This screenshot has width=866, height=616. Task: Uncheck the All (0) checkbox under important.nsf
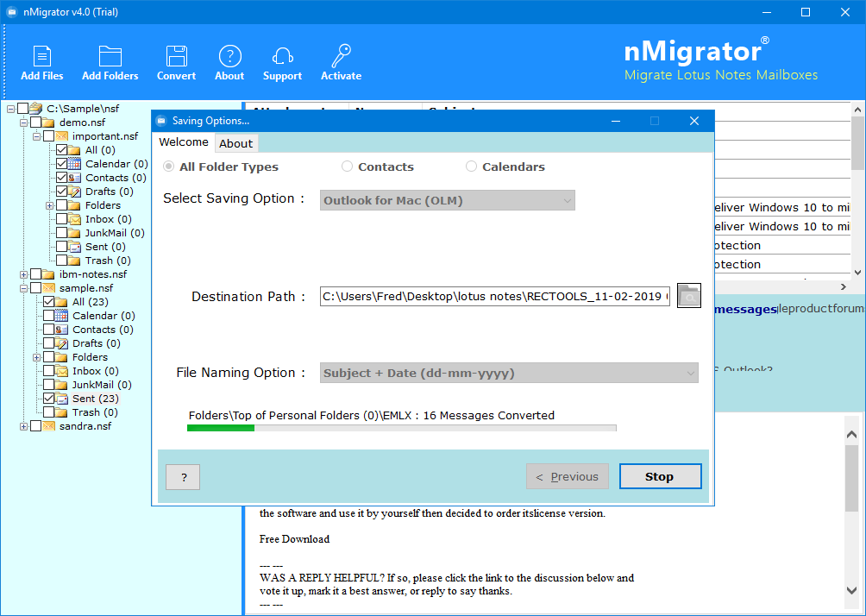(x=62, y=150)
